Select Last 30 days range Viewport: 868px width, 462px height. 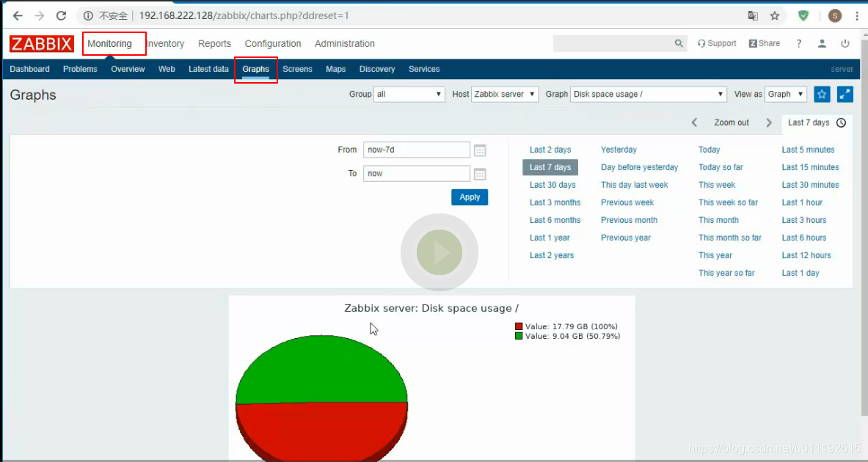552,185
